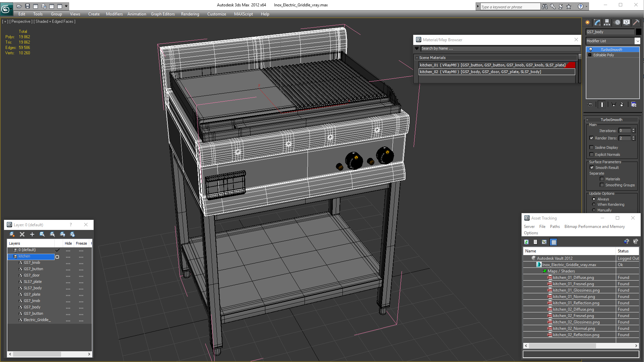Toggle Smooth Result checkbox
The image size is (644, 362).
[592, 167]
